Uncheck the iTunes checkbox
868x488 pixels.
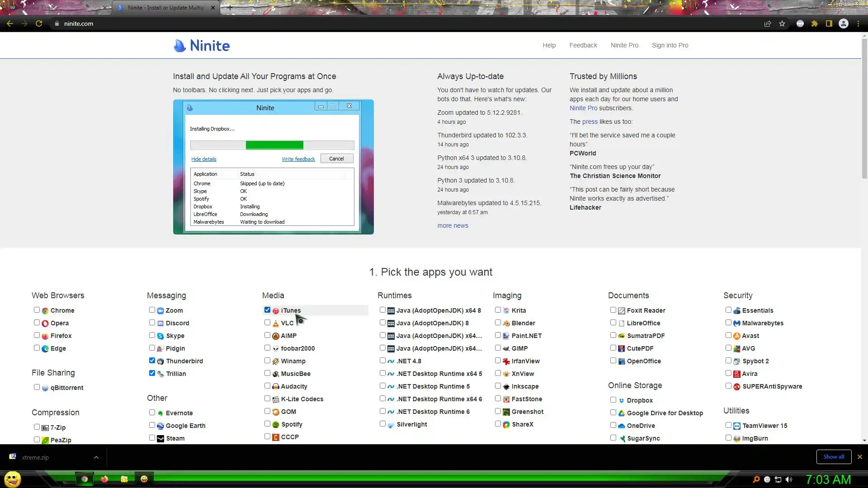coord(267,310)
